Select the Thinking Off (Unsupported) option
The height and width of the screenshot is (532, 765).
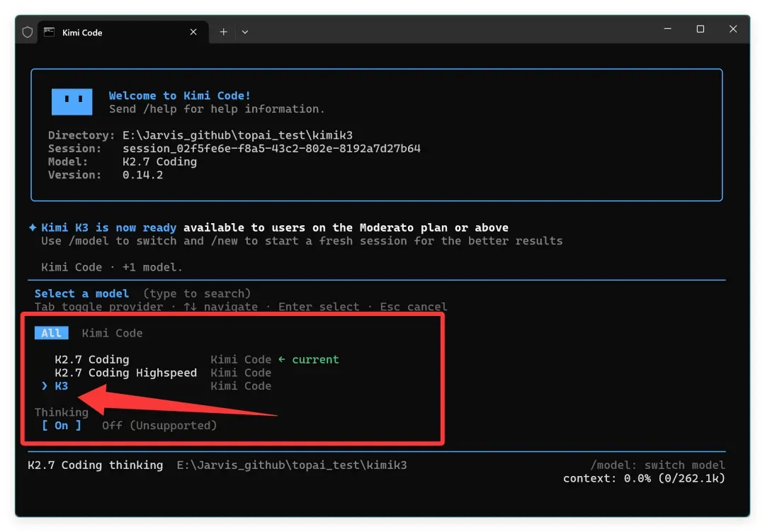coord(159,426)
